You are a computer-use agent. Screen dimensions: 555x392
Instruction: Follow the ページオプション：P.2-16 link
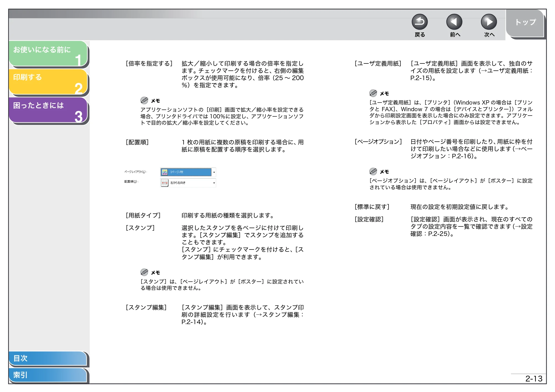coord(471,152)
